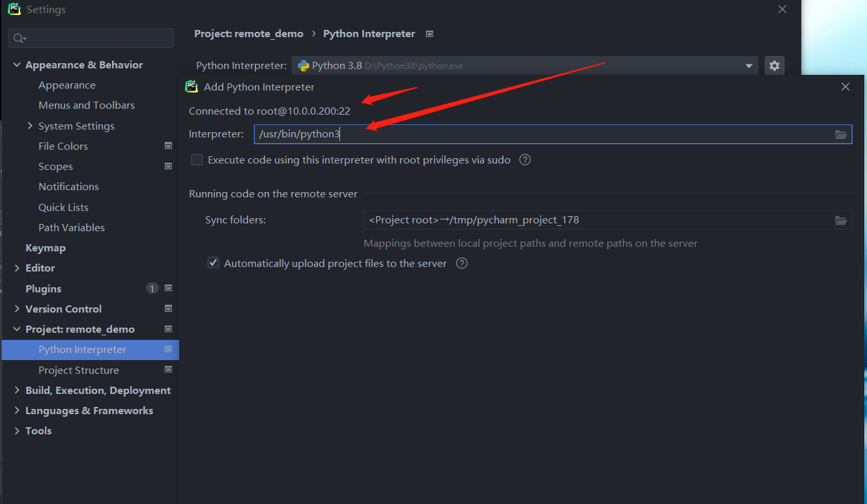Expand the Editor settings section
Screen dimensions: 867x504
17,268
